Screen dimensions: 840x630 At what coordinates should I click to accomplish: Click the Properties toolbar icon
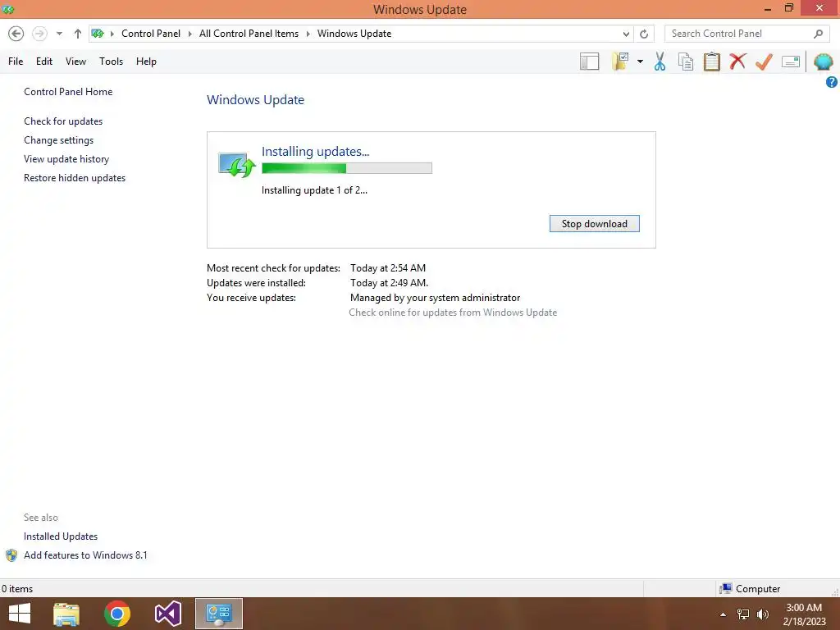coord(791,62)
